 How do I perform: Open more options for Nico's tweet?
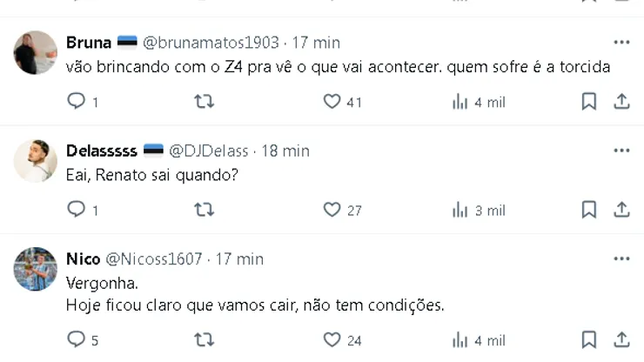coord(621,258)
